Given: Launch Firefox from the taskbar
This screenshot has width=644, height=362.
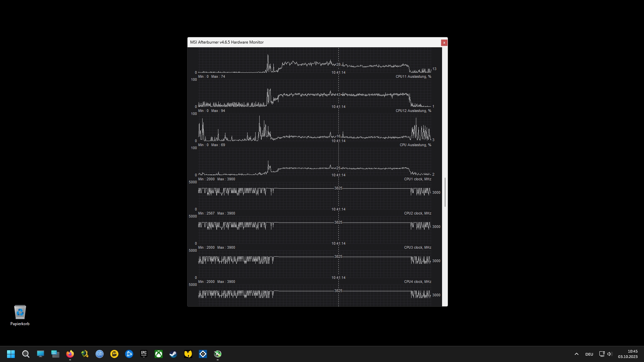Looking at the screenshot, I should pos(70,354).
